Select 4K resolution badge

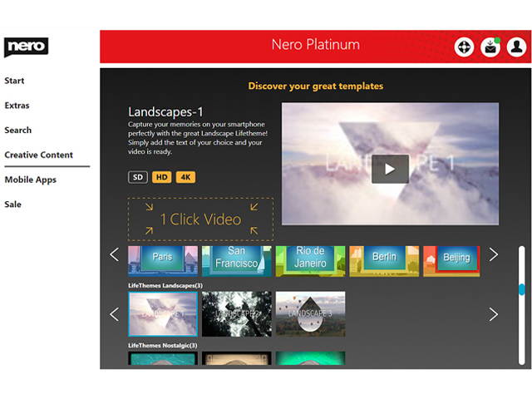[x=185, y=177]
